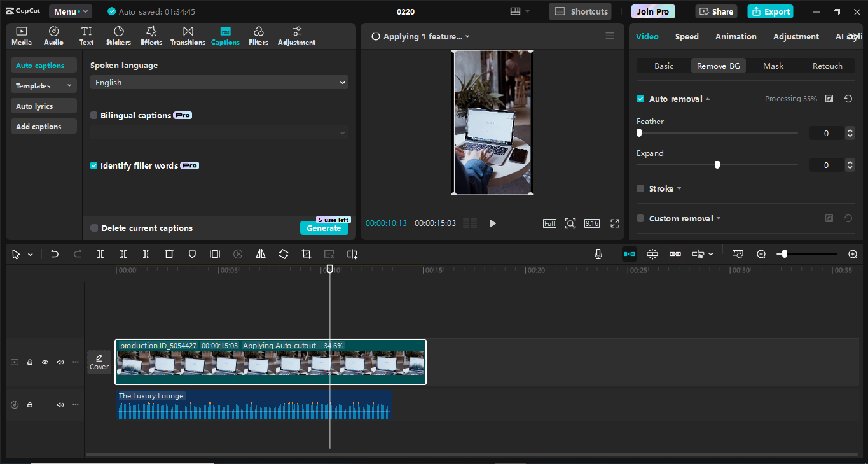The height and width of the screenshot is (464, 868).
Task: Play the video preview
Action: click(492, 223)
